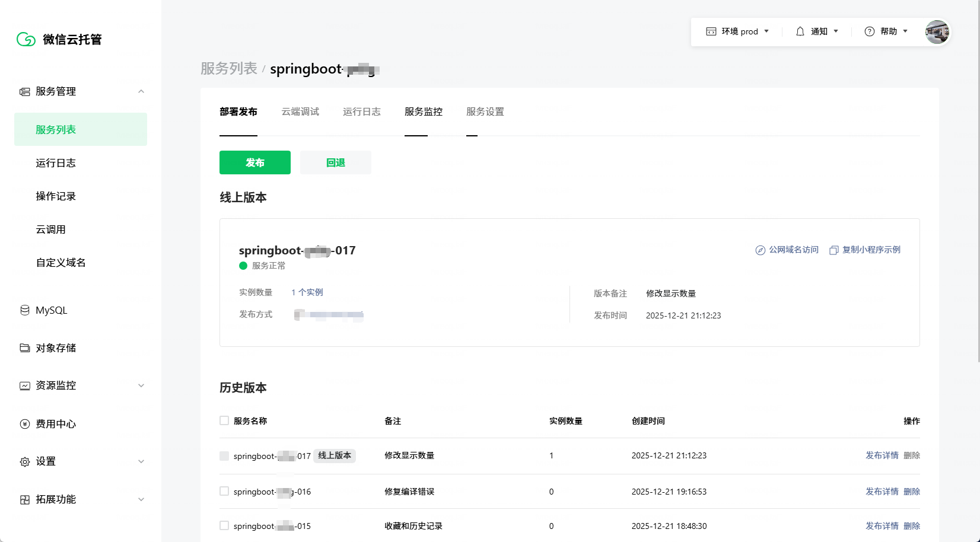Collapse the 服务管理 sidebar section
The image size is (980, 542).
pos(141,91)
